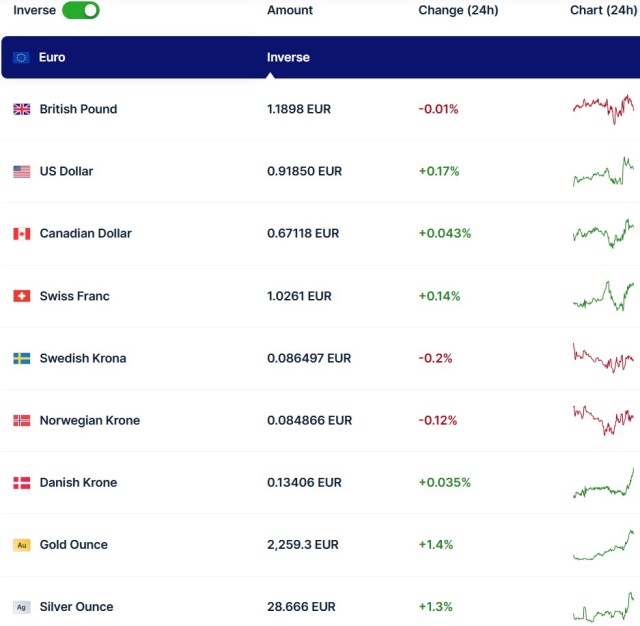Open the Swiss Franc 24h chart
The width and height of the screenshot is (640, 626).
[604, 296]
